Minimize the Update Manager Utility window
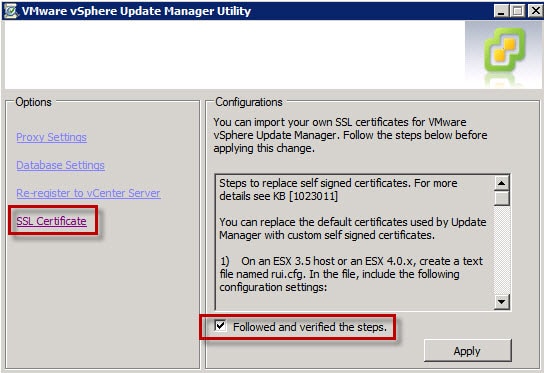Image resolution: width=544 pixels, height=373 pixels. (501, 11)
